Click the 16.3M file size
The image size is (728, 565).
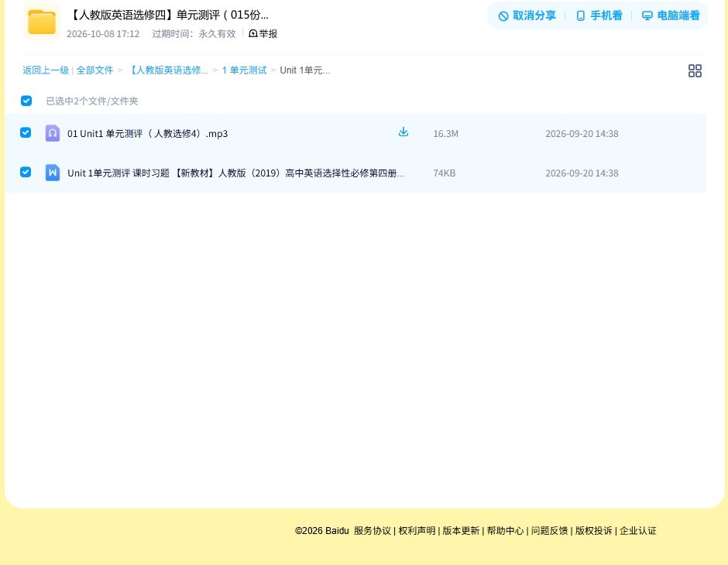pyautogui.click(x=446, y=134)
